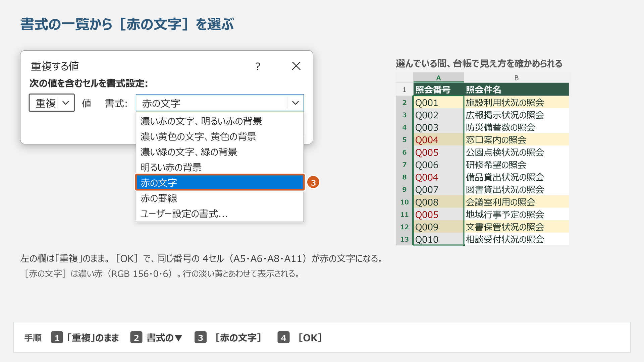The image size is (644, 362).
Task: Click cell Q009
Action: coord(438,227)
